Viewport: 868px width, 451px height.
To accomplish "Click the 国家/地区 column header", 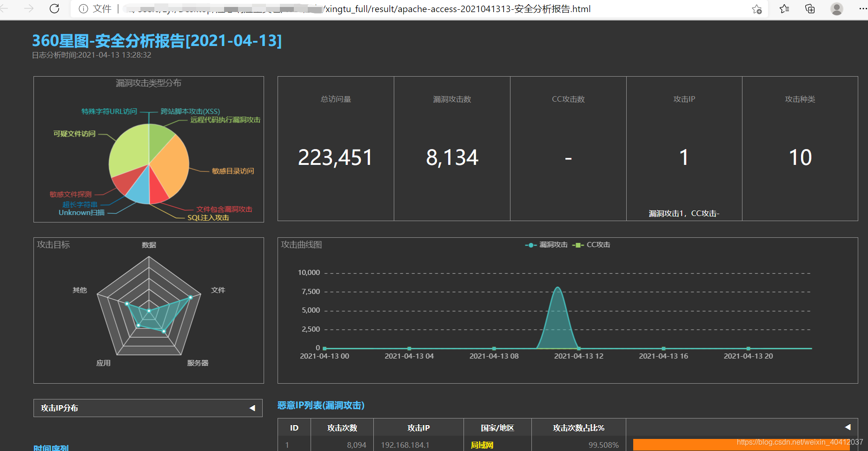I will (x=497, y=428).
